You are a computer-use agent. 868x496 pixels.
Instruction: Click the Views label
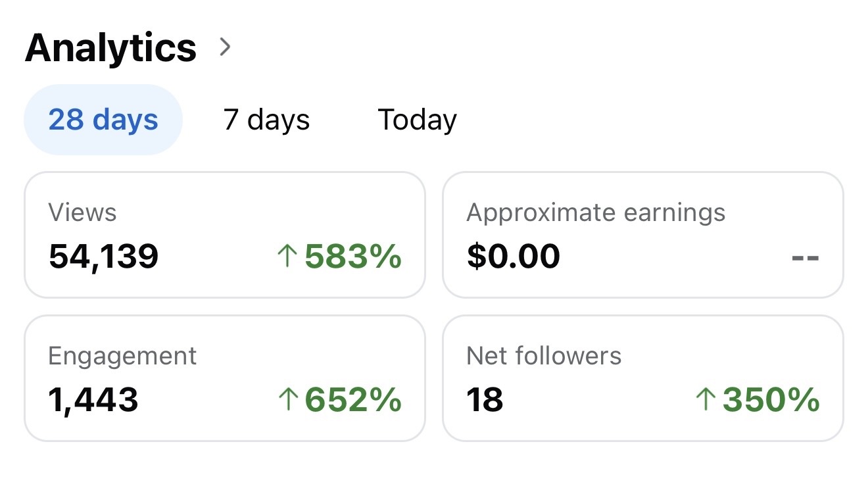tap(82, 212)
